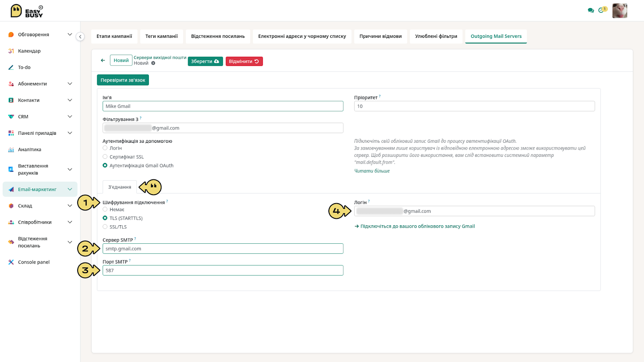The height and width of the screenshot is (362, 644).
Task: Switch to Етапи кампанії tab
Action: click(114, 36)
